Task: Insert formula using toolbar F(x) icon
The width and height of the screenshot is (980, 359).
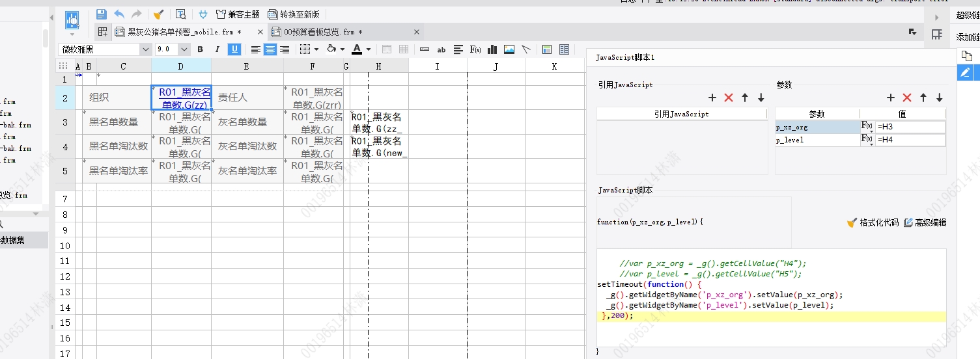Action: 475,49
